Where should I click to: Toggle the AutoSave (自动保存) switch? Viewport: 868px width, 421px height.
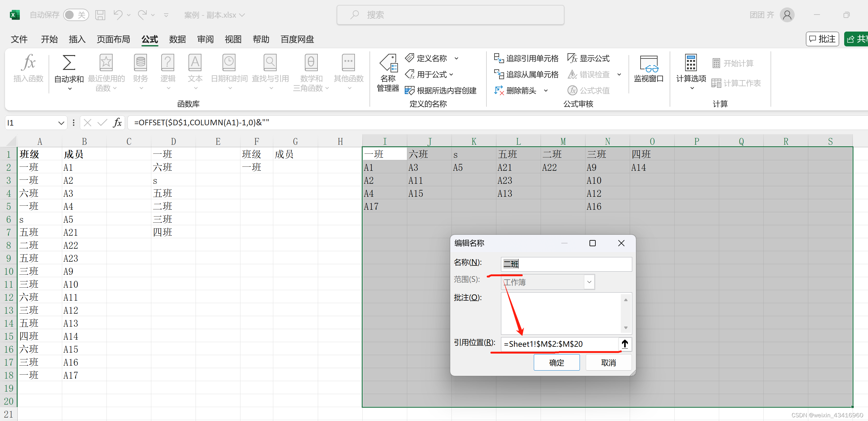point(76,15)
